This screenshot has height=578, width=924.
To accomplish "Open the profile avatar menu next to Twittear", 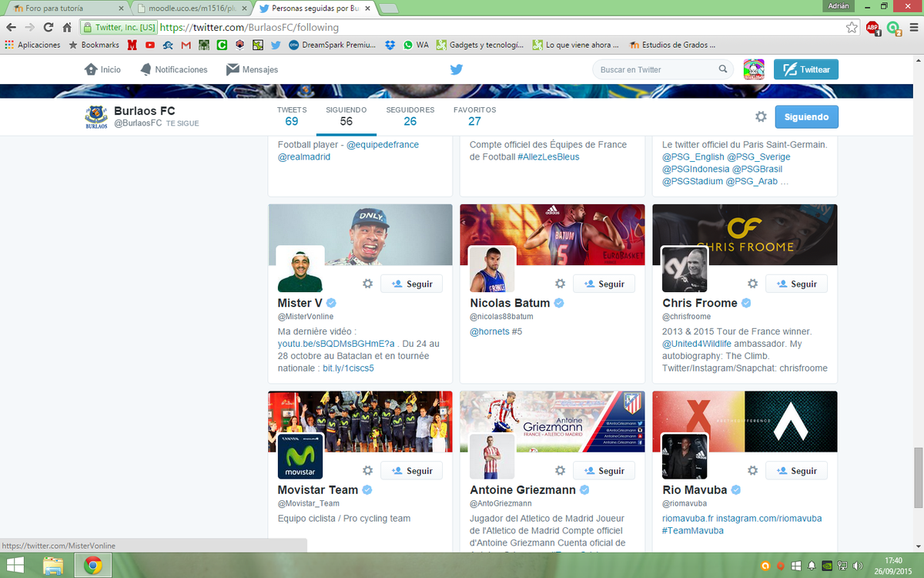I will [x=754, y=69].
